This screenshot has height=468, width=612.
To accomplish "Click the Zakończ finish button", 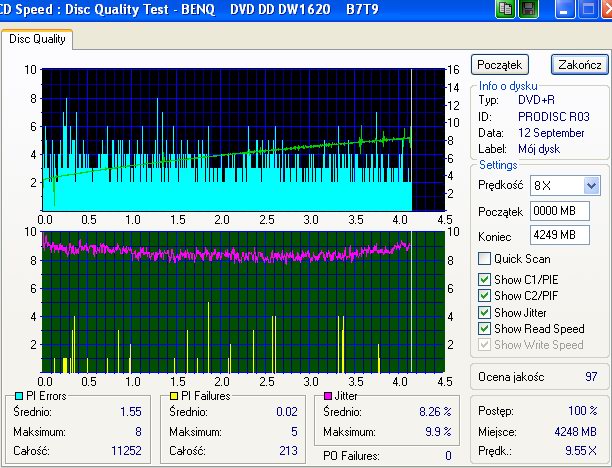I will (580, 64).
